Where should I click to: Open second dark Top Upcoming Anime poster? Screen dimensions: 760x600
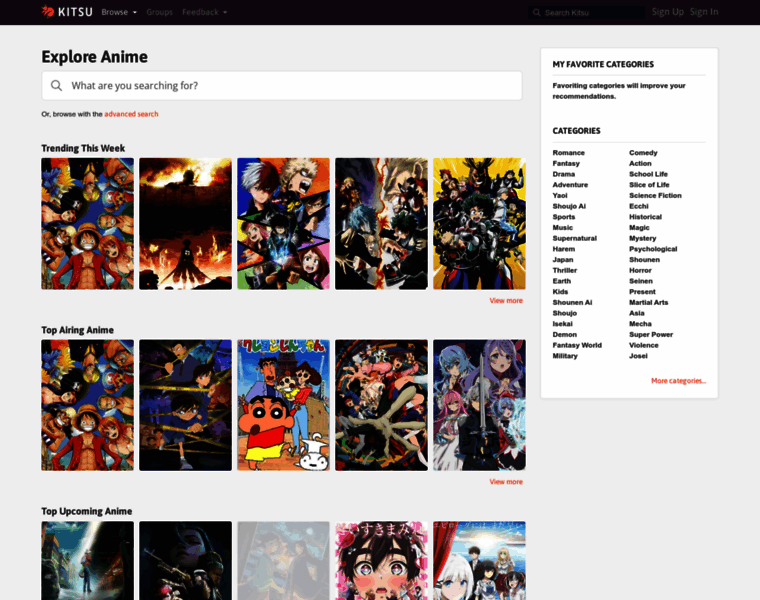tap(185, 561)
